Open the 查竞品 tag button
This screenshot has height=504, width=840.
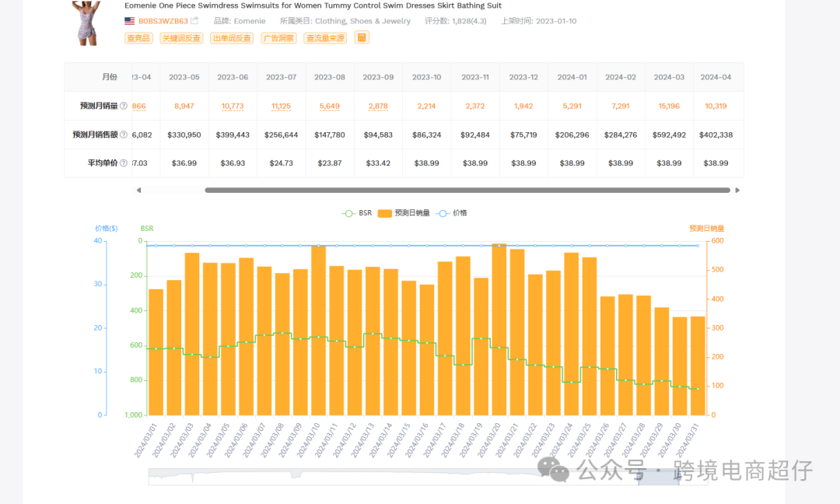tap(138, 38)
